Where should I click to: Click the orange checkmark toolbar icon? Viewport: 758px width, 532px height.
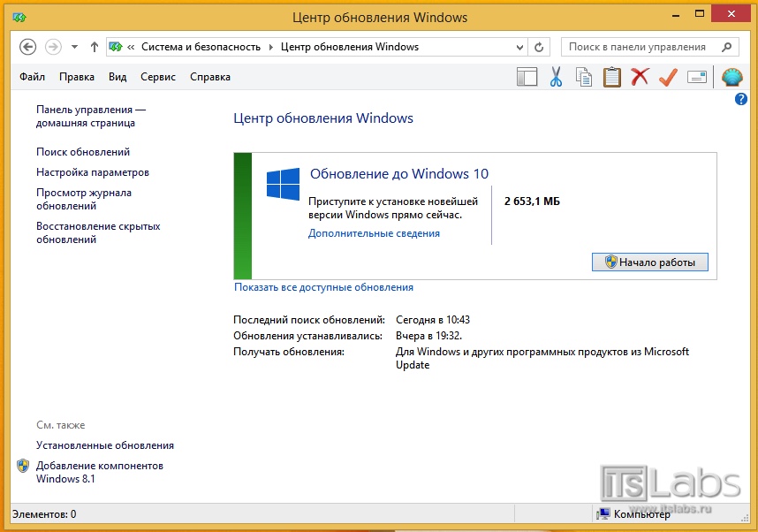tap(668, 77)
